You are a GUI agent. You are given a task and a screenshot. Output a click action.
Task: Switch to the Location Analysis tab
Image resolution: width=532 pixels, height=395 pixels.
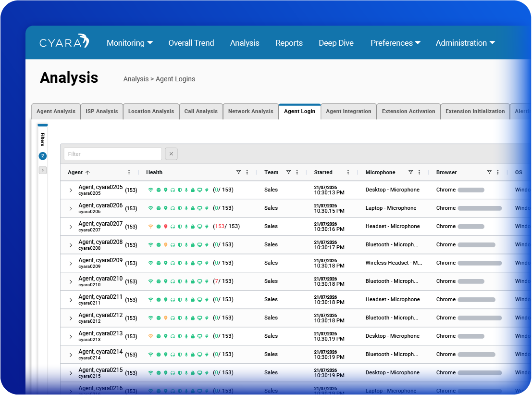pos(151,112)
